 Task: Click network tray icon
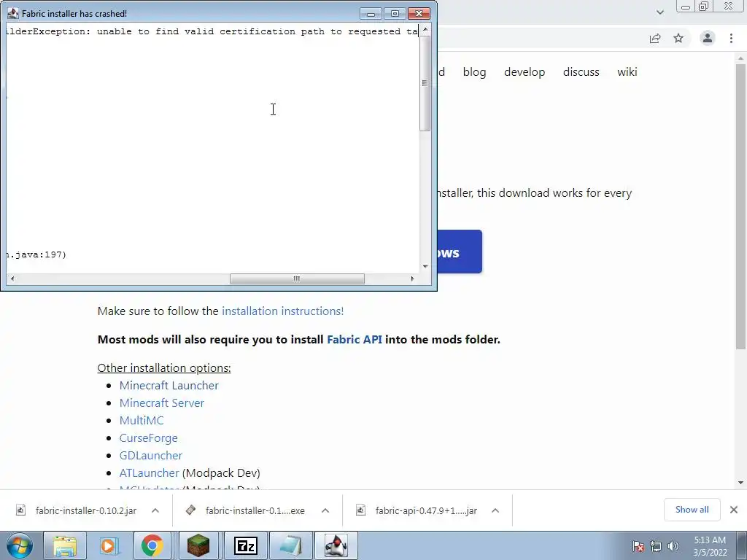(x=656, y=546)
